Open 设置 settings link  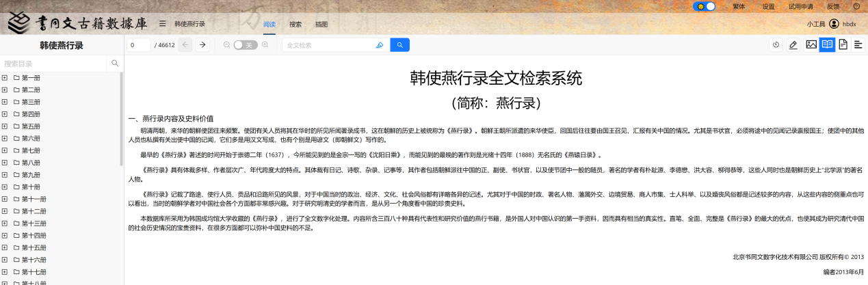[x=768, y=6]
